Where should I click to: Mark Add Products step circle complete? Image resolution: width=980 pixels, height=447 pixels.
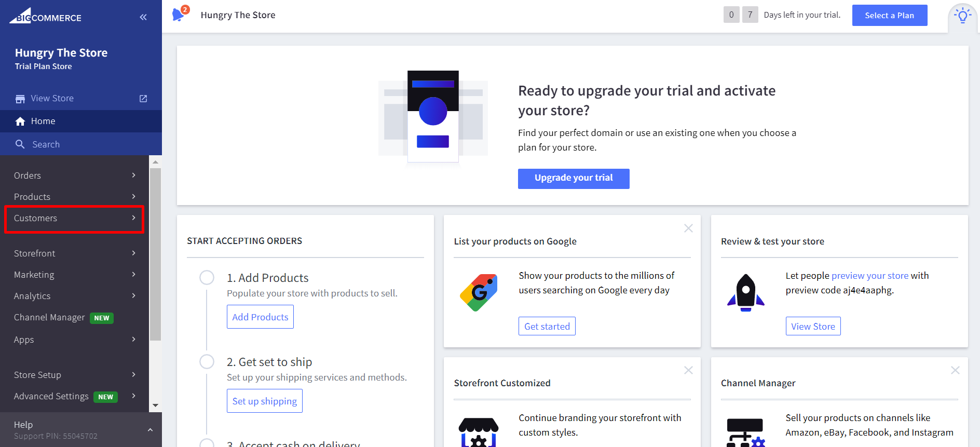click(x=207, y=278)
